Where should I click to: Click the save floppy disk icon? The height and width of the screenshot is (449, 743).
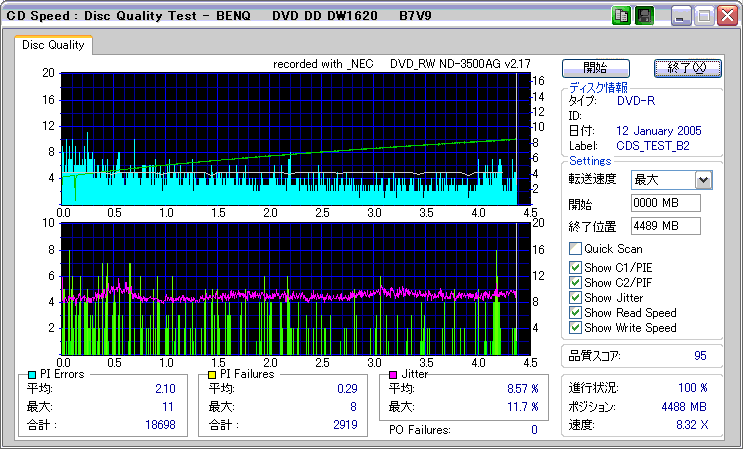(645, 16)
